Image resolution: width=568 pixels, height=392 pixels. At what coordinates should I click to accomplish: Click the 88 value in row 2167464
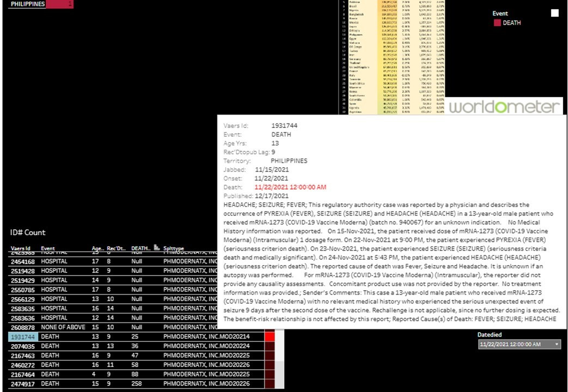pyautogui.click(x=135, y=374)
